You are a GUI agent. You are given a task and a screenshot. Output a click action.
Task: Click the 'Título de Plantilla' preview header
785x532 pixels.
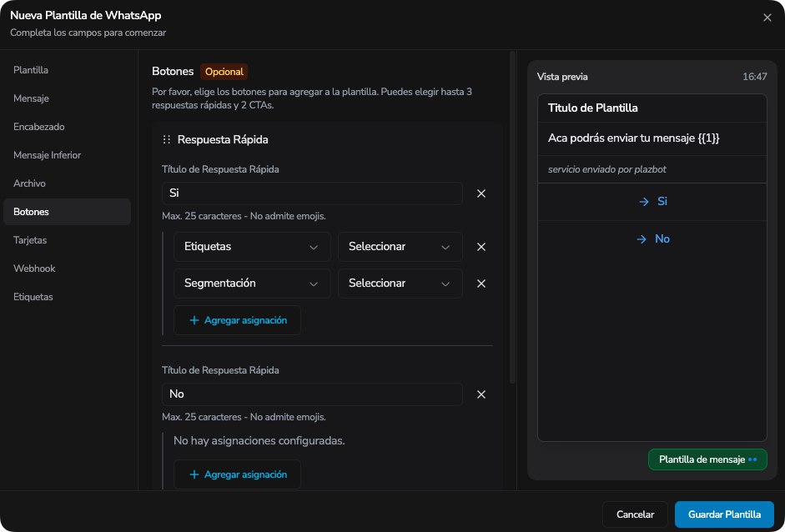pos(593,108)
